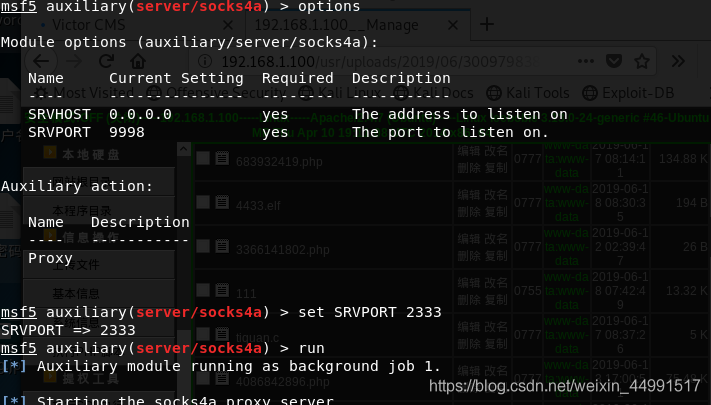The image size is (711, 405).
Task: Close the Victor CMS browser tab
Action: pos(228,25)
